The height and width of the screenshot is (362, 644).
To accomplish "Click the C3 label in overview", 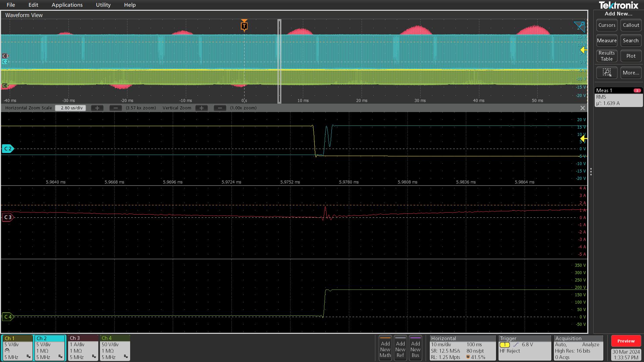I will coord(5,56).
